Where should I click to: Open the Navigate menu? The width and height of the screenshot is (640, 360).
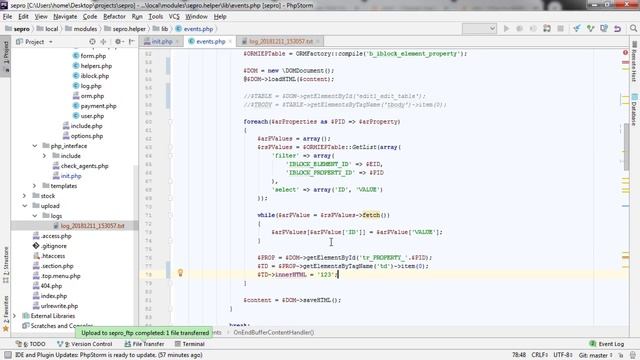(x=65, y=16)
